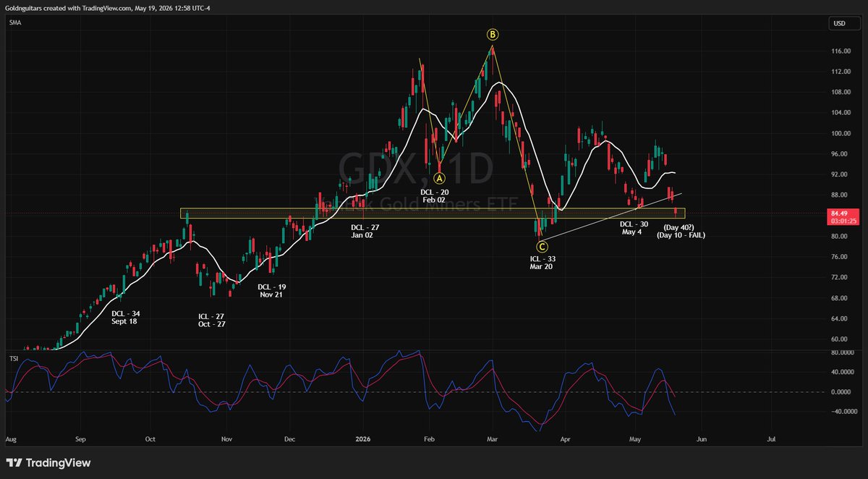Click the 112.00 price axis label
This screenshot has height=479, width=868.
click(841, 72)
